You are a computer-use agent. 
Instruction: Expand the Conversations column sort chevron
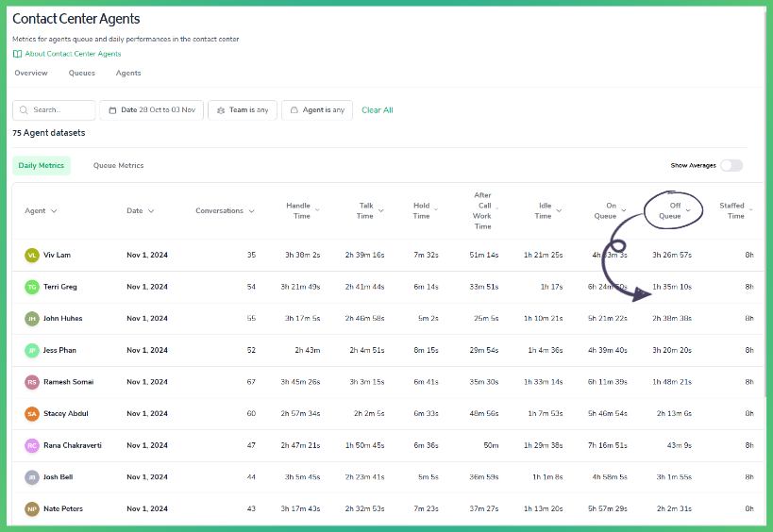(251, 211)
